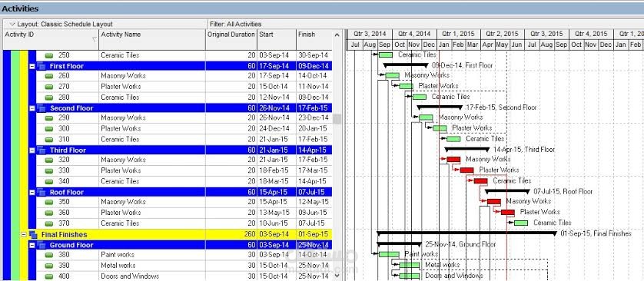Collapse the Second Floor group
Viewport: 644px width, 281px height.
click(x=32, y=108)
